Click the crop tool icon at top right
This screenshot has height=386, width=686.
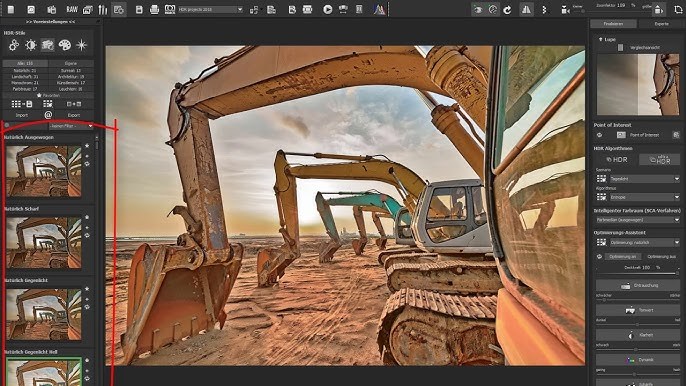click(x=678, y=9)
